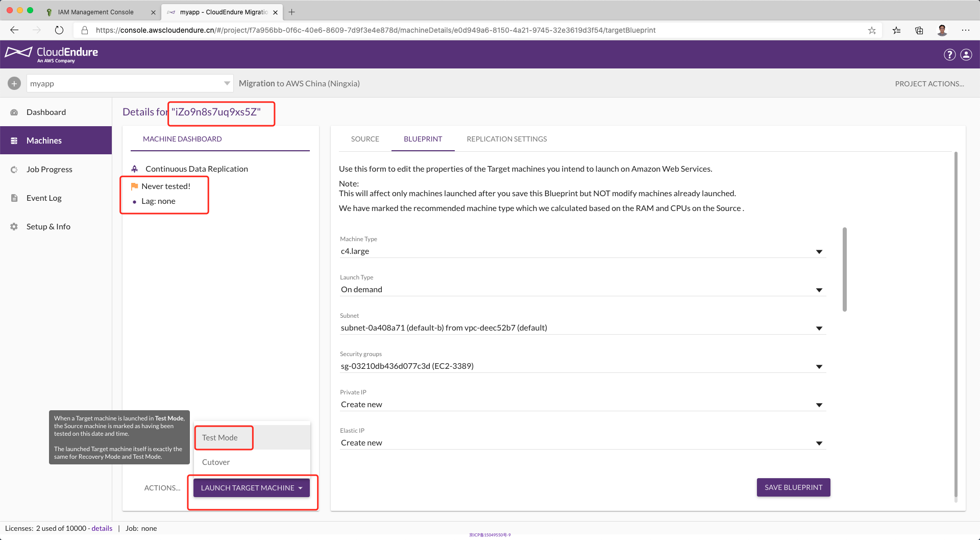This screenshot has width=980, height=540.
Task: Click the CloudEndure logo
Action: [52, 54]
